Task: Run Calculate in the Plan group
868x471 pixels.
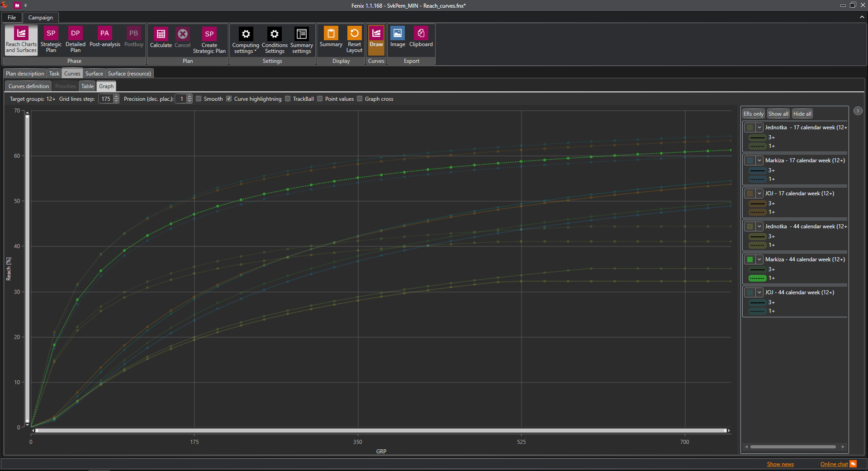Action: [161, 37]
